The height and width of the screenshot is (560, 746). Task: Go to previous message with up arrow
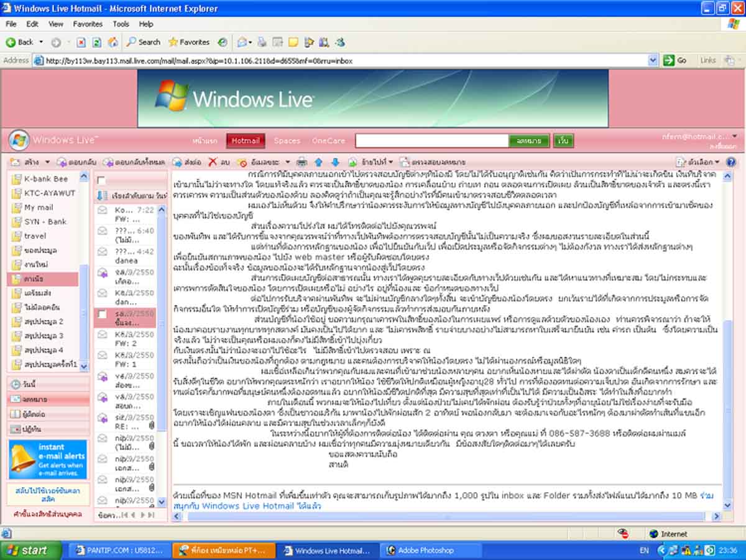[318, 162]
